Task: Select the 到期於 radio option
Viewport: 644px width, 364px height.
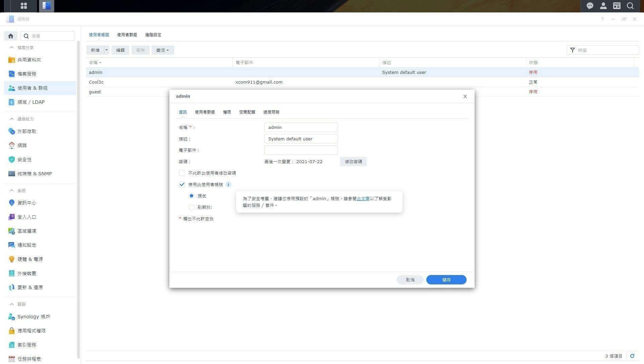Action: tap(192, 207)
